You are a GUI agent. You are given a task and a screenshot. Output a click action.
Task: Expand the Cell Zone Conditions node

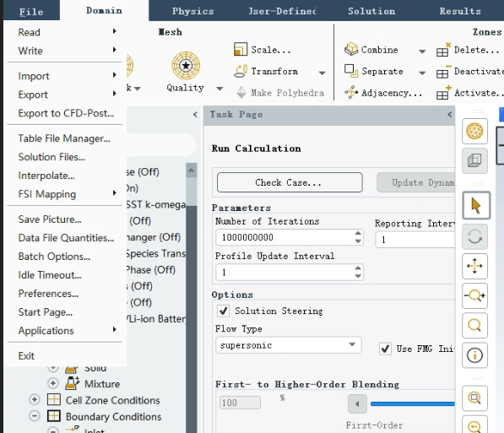click(35, 399)
